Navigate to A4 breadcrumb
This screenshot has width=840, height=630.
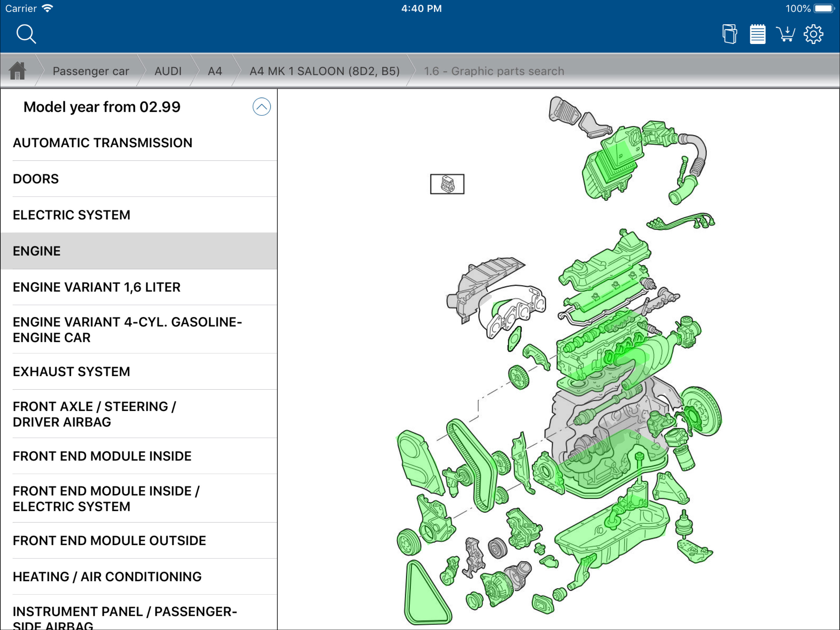coord(215,71)
